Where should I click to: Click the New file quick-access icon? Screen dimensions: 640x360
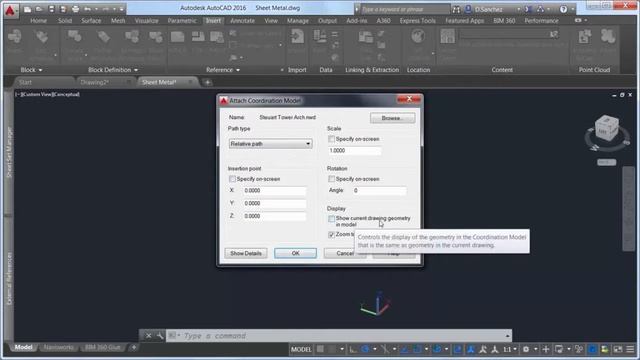coord(27,9)
